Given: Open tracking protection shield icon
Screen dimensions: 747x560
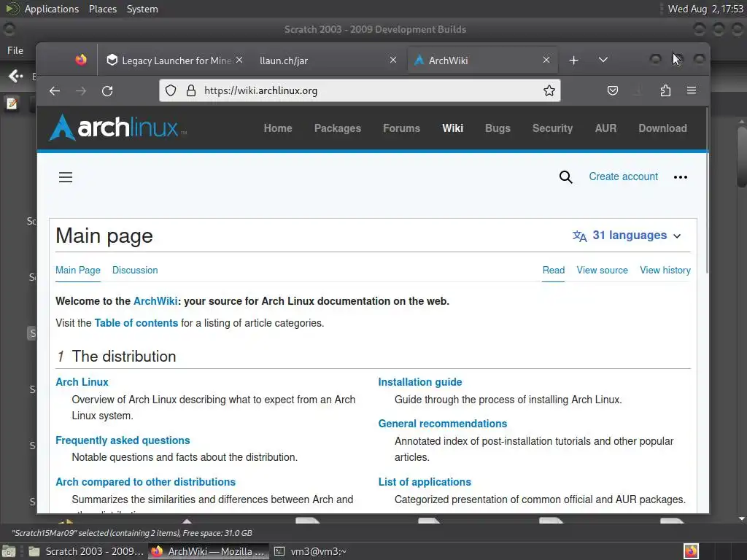Looking at the screenshot, I should [171, 90].
